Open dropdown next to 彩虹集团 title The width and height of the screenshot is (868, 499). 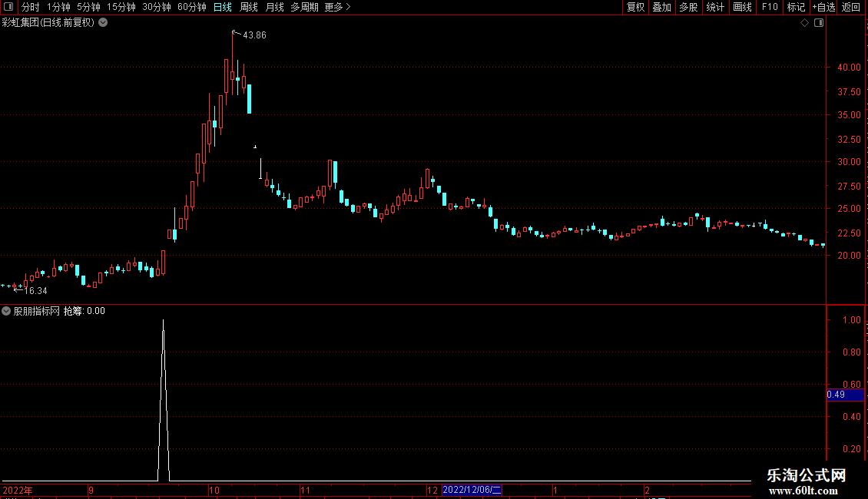pyautogui.click(x=103, y=23)
